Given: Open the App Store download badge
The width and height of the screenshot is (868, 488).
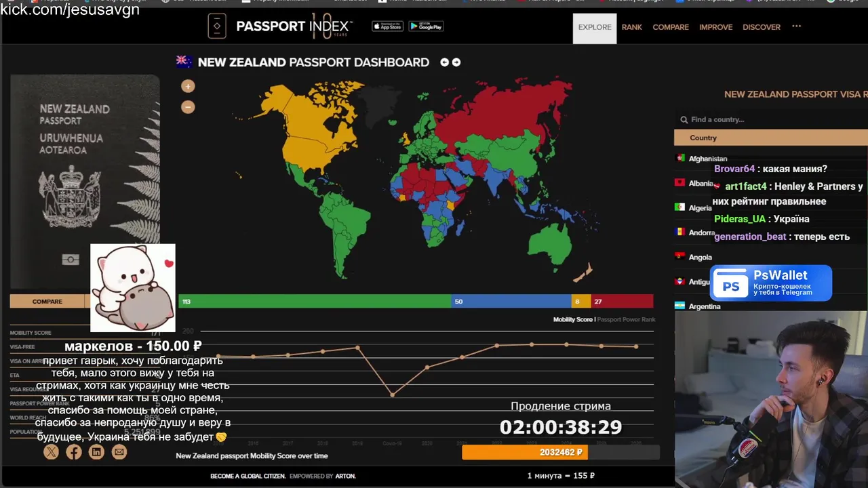Looking at the screenshot, I should [x=388, y=26].
